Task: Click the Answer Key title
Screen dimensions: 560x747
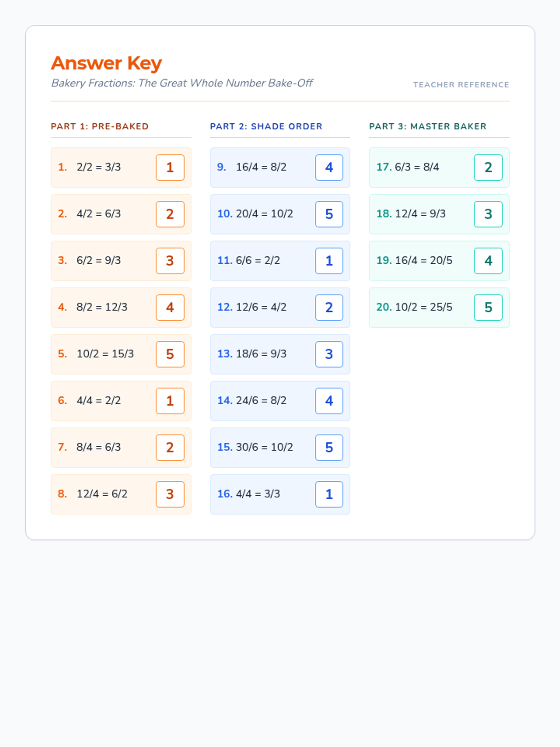Action: [106, 63]
